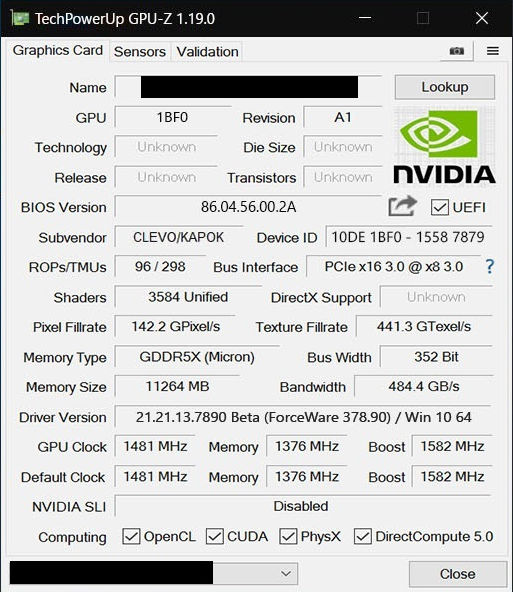Click the NVIDIA logo image
513x592 pixels.
point(444,146)
